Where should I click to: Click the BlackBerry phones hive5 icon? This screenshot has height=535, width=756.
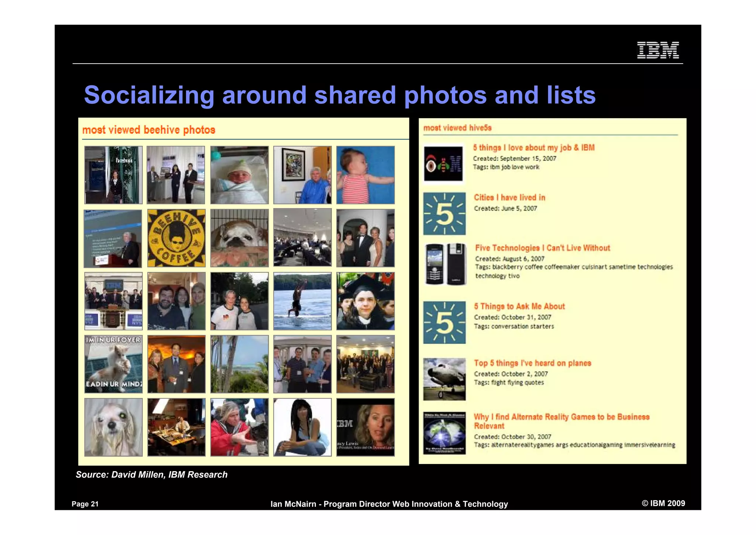click(x=446, y=264)
